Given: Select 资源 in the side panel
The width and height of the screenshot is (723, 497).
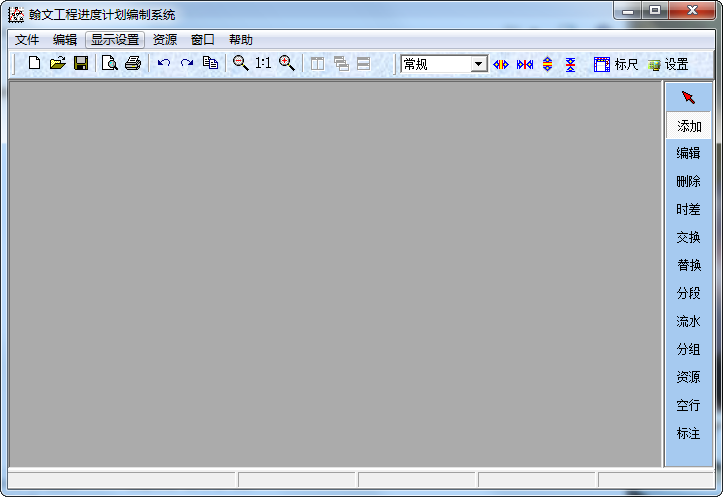Looking at the screenshot, I should tap(688, 377).
